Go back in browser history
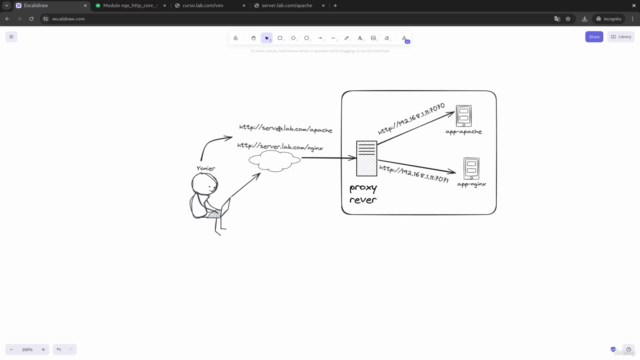The height and width of the screenshot is (360, 640). [7, 19]
